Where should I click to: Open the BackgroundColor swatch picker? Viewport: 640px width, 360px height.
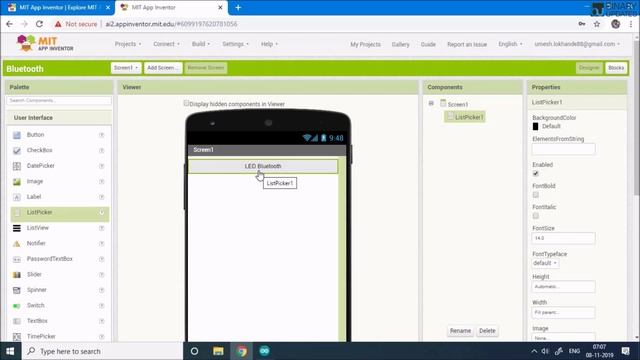pyautogui.click(x=536, y=127)
